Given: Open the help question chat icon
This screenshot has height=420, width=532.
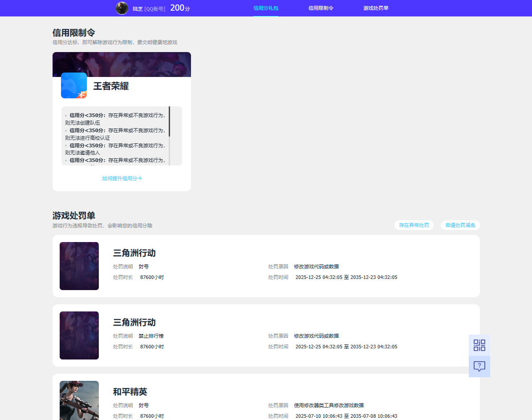Looking at the screenshot, I should (x=479, y=367).
